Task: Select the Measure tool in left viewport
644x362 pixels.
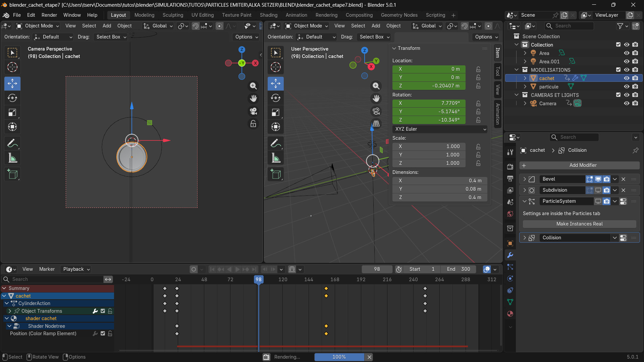Action: 12,158
